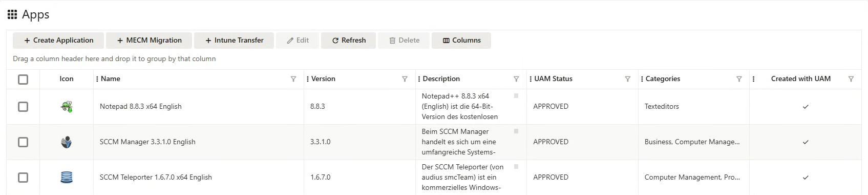The width and height of the screenshot is (868, 195).
Task: Check the SCCM Teleporter row checkbox
Action: click(23, 178)
